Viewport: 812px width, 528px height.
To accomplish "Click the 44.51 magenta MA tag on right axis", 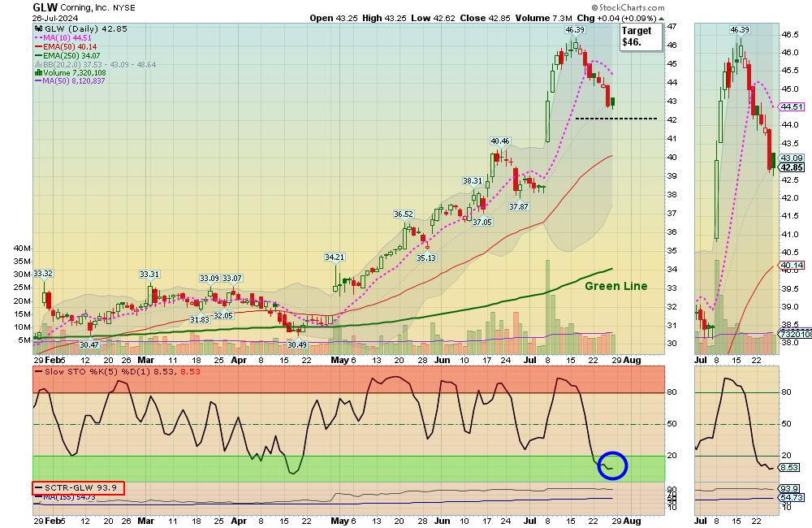I will pos(792,106).
